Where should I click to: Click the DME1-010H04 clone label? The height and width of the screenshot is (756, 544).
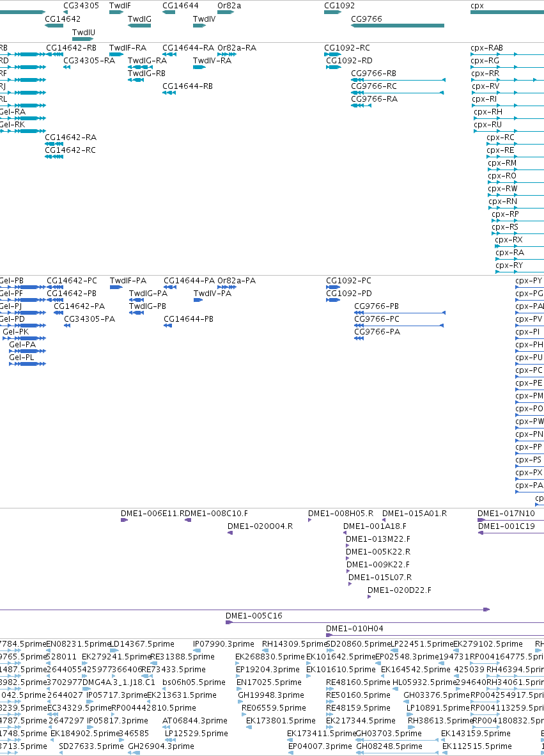(355, 629)
